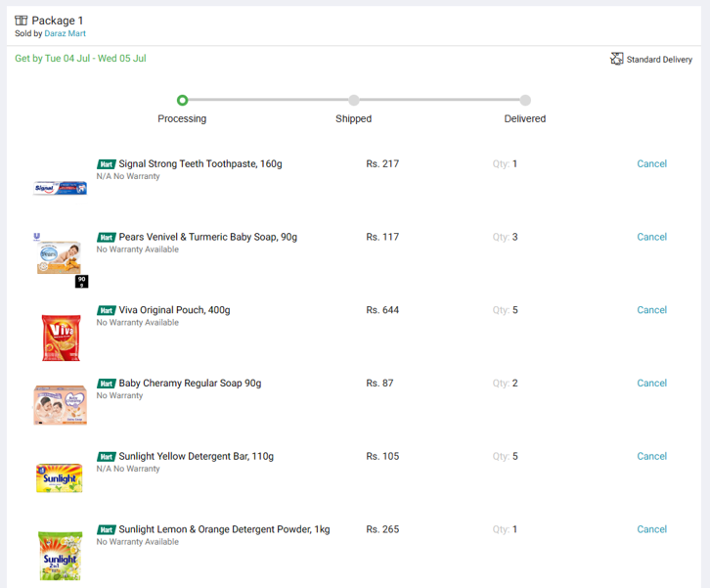
Task: Click the Qty: 2 value for Baby Cheramy
Action: click(505, 384)
